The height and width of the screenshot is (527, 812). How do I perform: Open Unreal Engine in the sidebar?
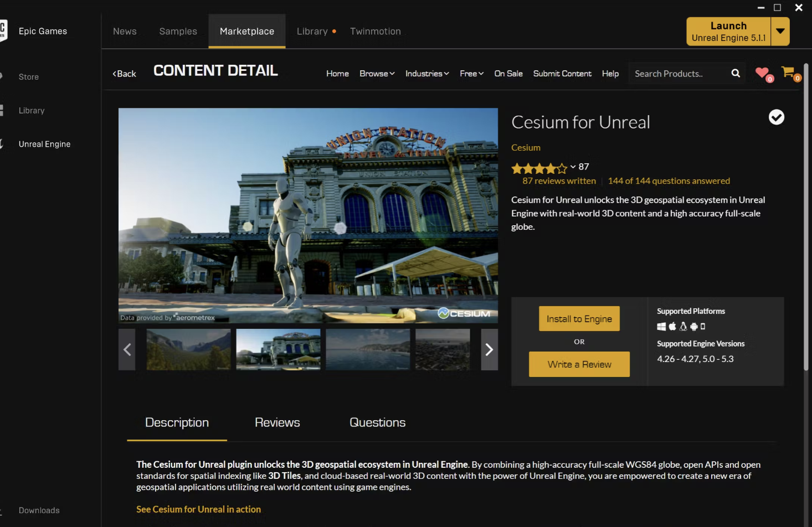click(x=44, y=144)
